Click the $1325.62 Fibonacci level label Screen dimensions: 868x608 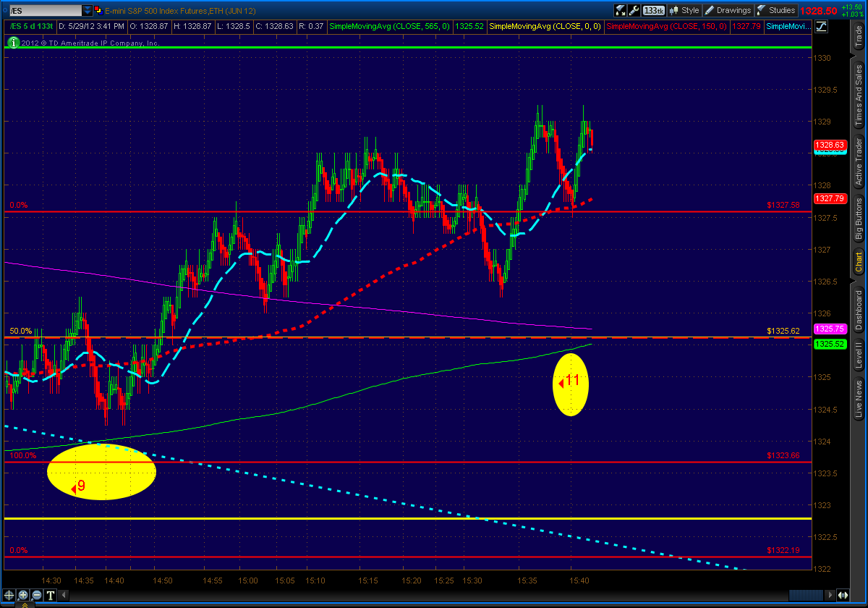pyautogui.click(x=784, y=331)
